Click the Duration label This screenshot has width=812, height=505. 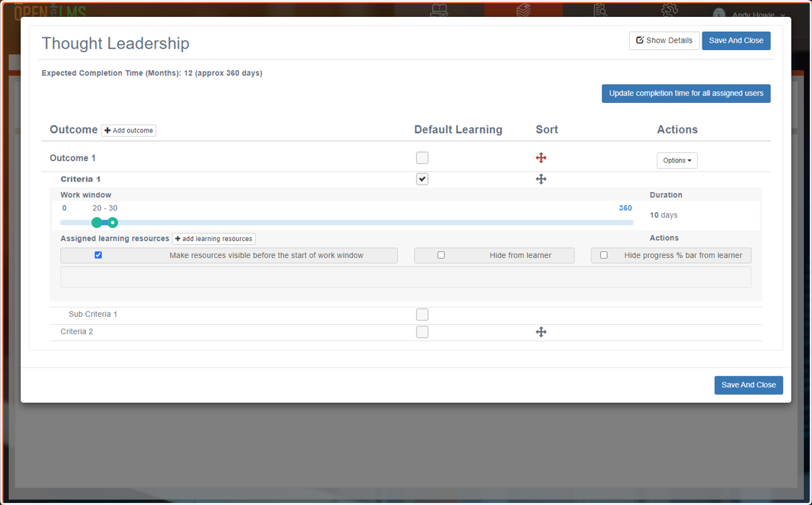pyautogui.click(x=666, y=195)
